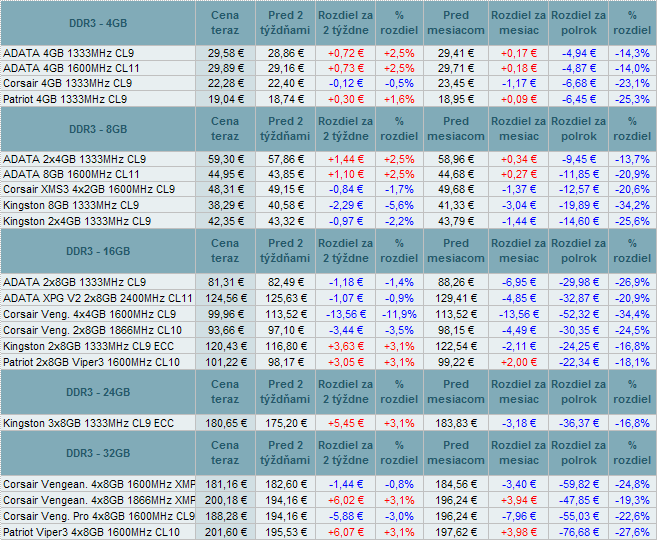This screenshot has height=540, width=657.
Task: Select the -36,37 € half-year difference
Action: click(x=579, y=423)
